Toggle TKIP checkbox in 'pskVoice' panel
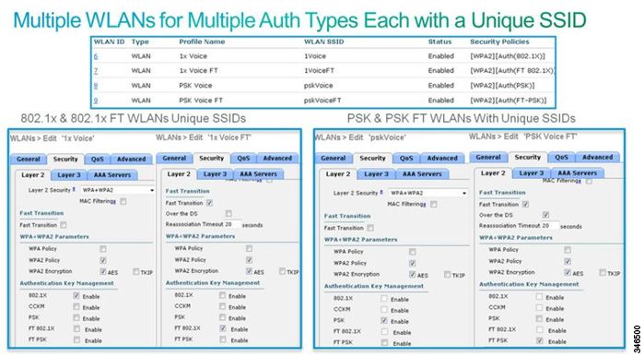The image size is (644, 356). coord(447,275)
